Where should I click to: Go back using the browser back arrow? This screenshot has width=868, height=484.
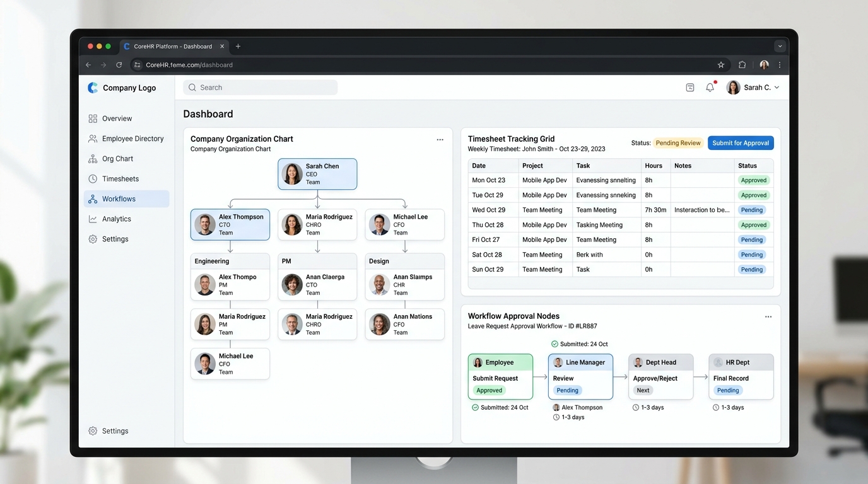pyautogui.click(x=88, y=65)
